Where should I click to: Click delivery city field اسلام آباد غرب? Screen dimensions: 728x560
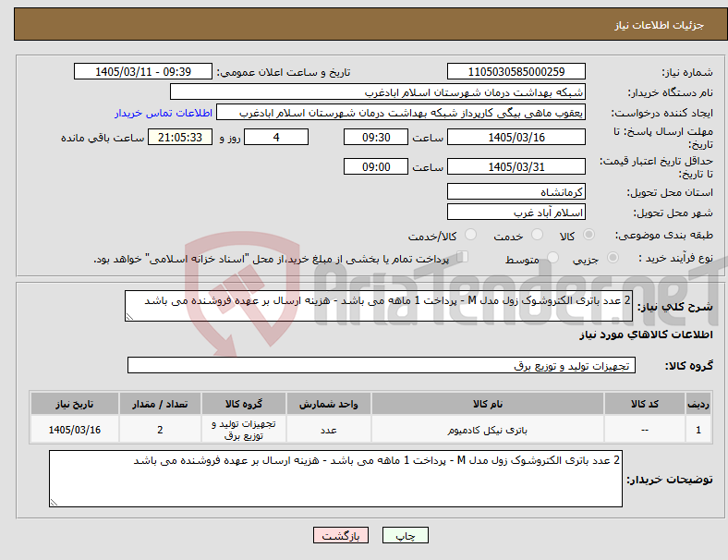point(516,212)
